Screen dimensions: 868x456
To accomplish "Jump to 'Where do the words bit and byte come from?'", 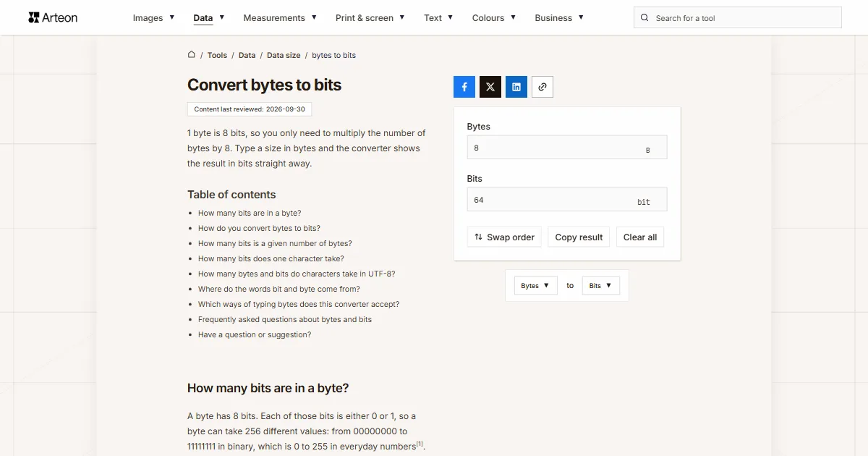I will pos(279,290).
